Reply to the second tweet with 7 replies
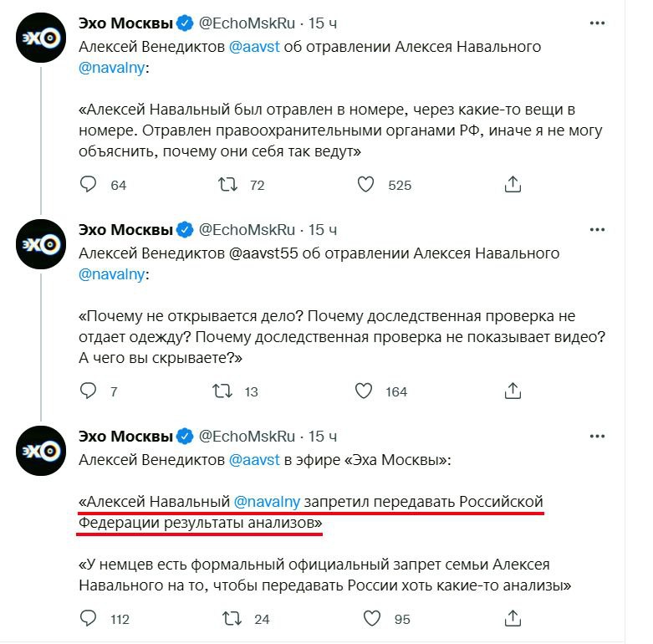Screen dimensions: 653x644 pyautogui.click(x=89, y=391)
